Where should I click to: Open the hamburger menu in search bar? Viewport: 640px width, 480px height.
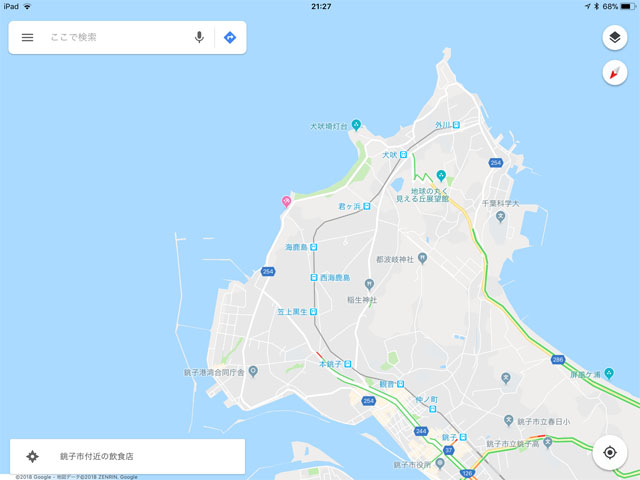27,38
